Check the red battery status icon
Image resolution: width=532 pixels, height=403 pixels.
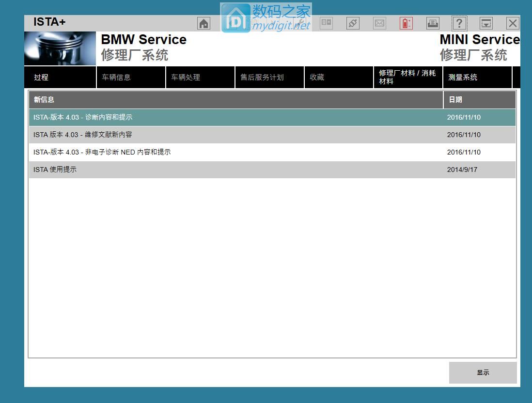pyautogui.click(x=406, y=23)
